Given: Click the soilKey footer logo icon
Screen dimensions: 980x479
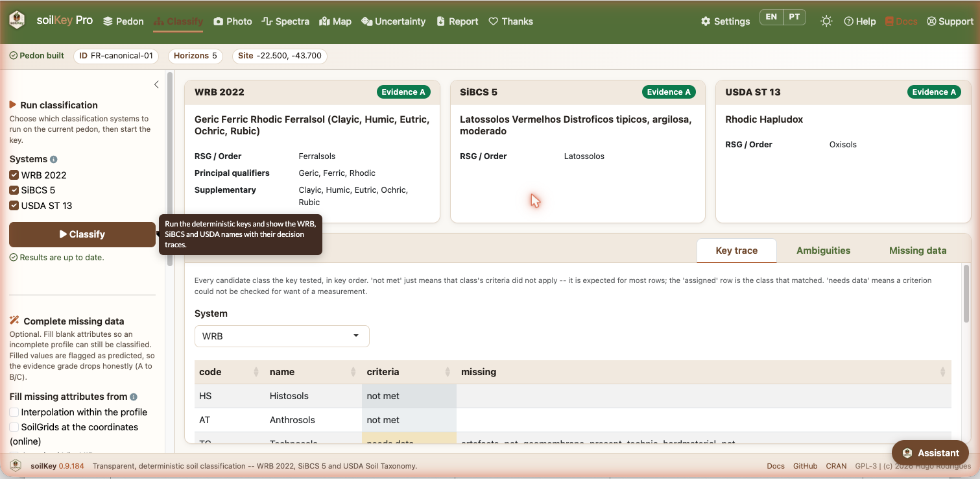Looking at the screenshot, I should 16,465.
